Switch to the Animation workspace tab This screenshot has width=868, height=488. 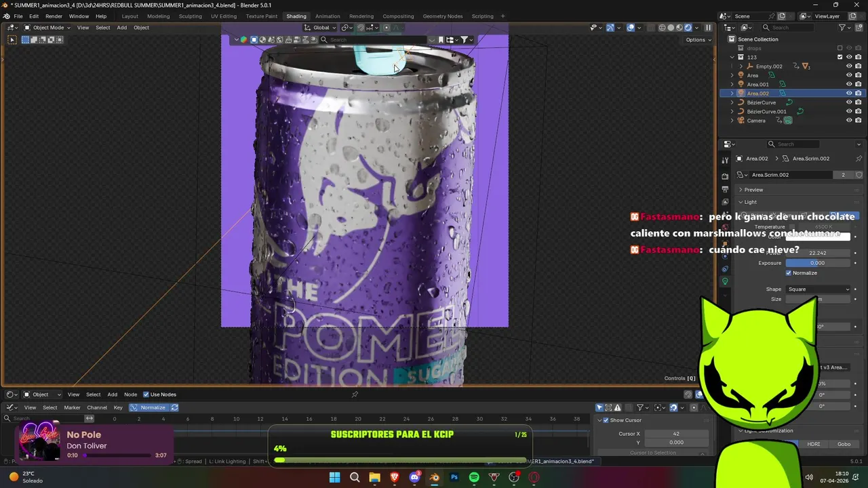(328, 16)
